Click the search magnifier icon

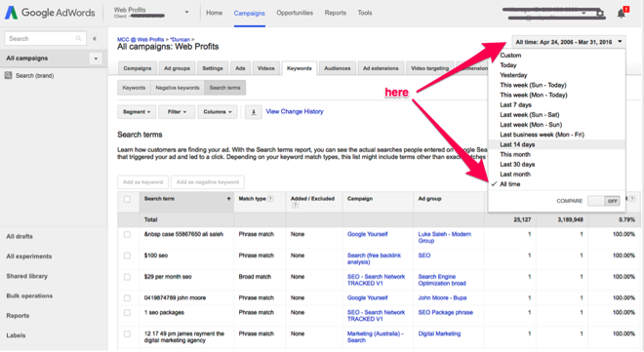(78, 39)
